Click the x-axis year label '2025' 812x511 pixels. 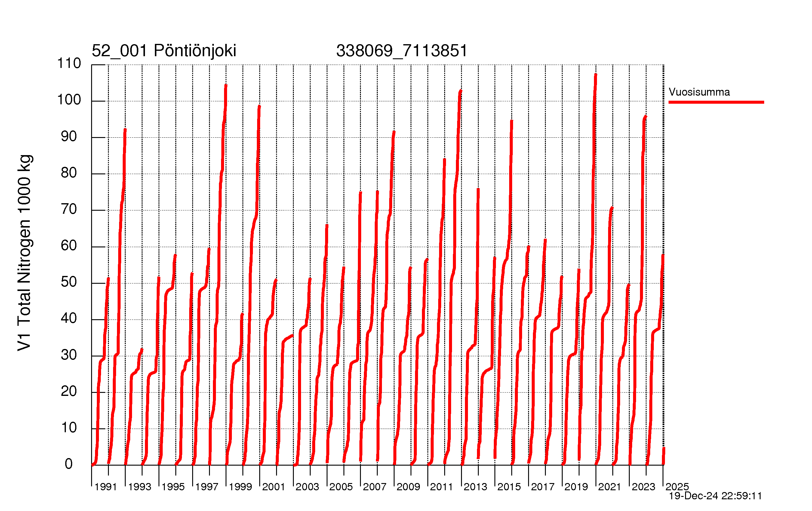click(x=677, y=487)
